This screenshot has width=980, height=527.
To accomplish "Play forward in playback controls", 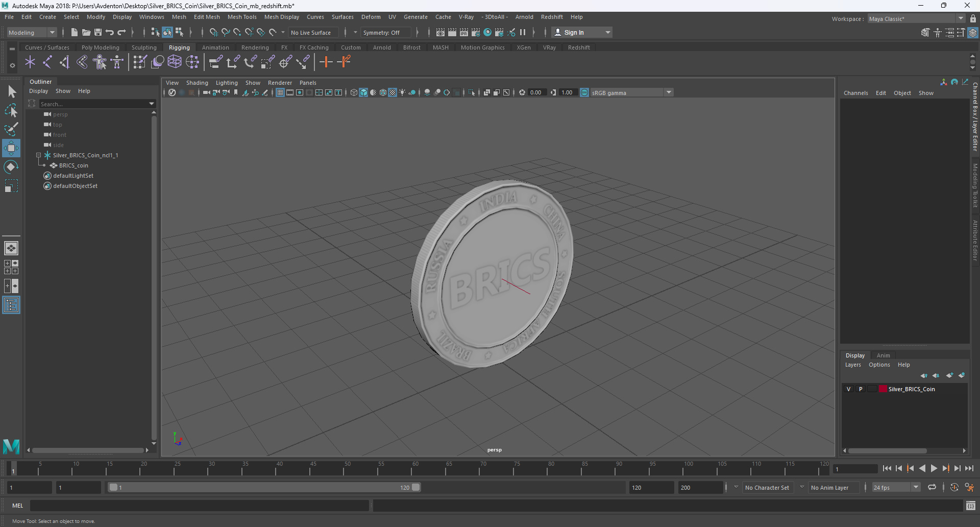I will (x=934, y=468).
